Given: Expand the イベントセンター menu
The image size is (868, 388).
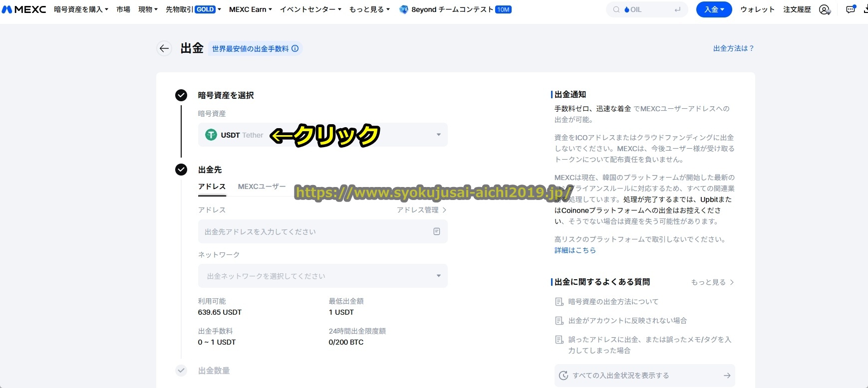Looking at the screenshot, I should (x=310, y=9).
